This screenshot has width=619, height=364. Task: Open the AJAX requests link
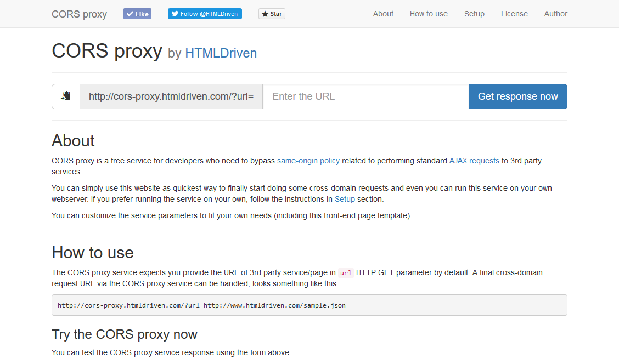click(474, 161)
